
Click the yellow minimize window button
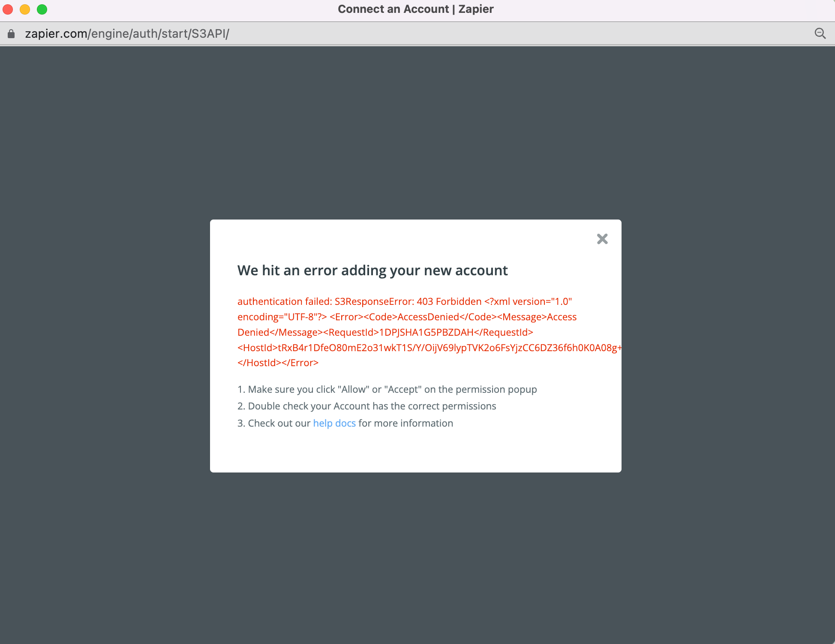pyautogui.click(x=25, y=9)
